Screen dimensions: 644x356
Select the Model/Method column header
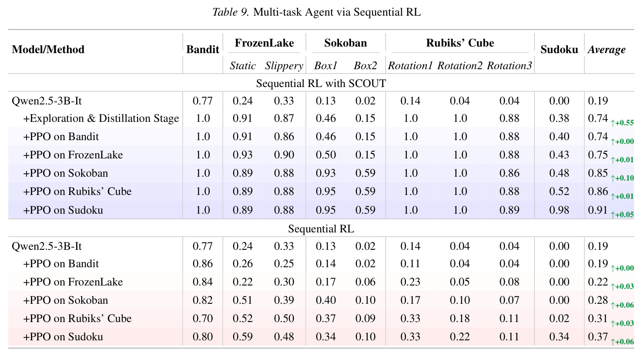coord(48,50)
